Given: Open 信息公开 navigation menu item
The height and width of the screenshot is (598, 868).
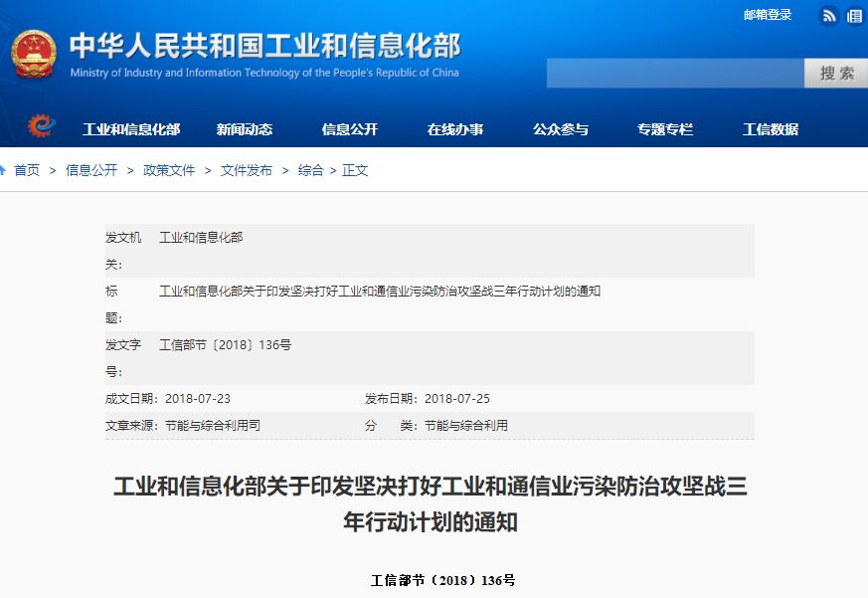Looking at the screenshot, I should [349, 129].
